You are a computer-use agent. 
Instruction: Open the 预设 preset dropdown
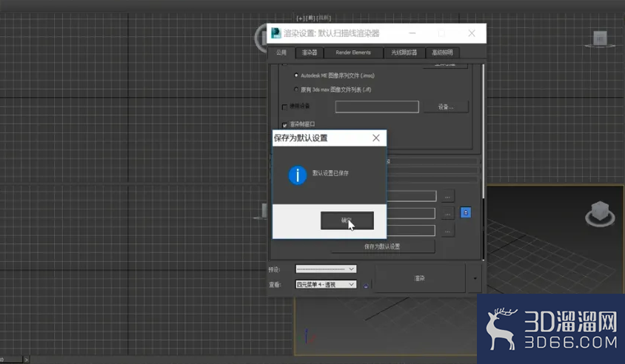pos(326,269)
